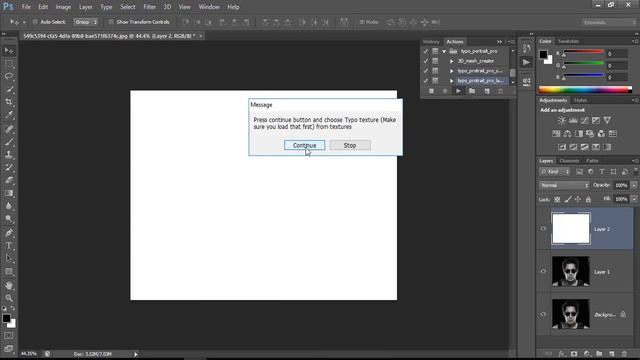This screenshot has height=360, width=640.
Task: Select the Hand tool
Action: point(9,285)
